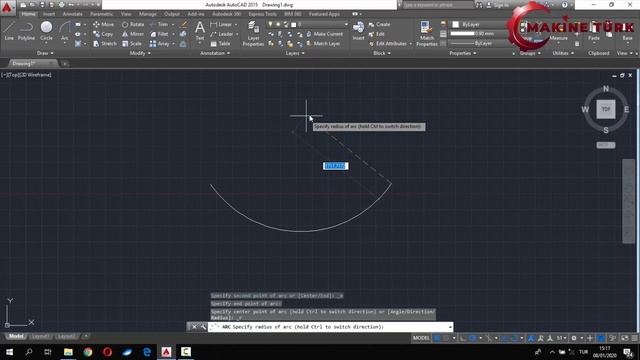The image size is (640, 360).
Task: Activate the Scale command
Action: pyautogui.click(x=131, y=43)
